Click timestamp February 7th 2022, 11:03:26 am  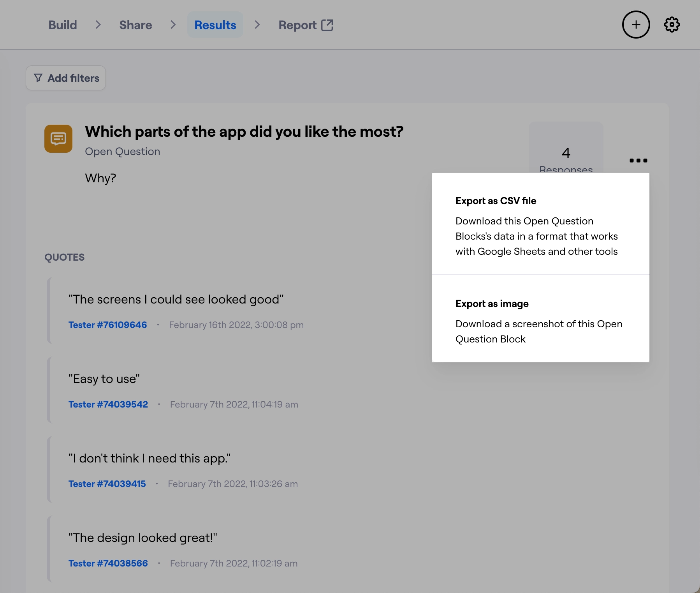pos(233,484)
